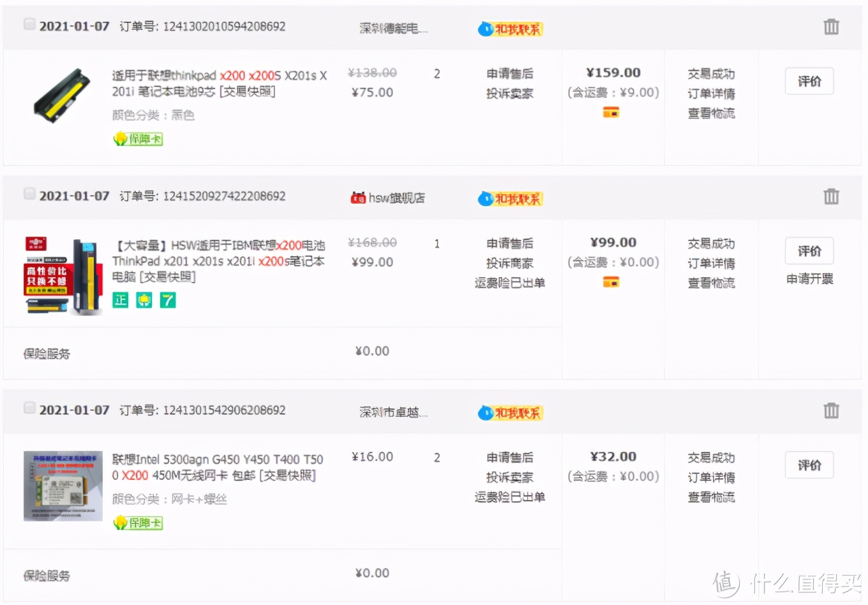Open the first battery product thumbnail
This screenshot has height=605, width=868.
[62, 96]
